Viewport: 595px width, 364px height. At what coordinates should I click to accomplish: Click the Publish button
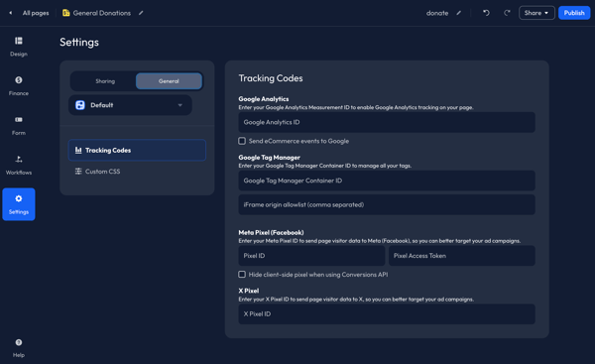(x=574, y=13)
